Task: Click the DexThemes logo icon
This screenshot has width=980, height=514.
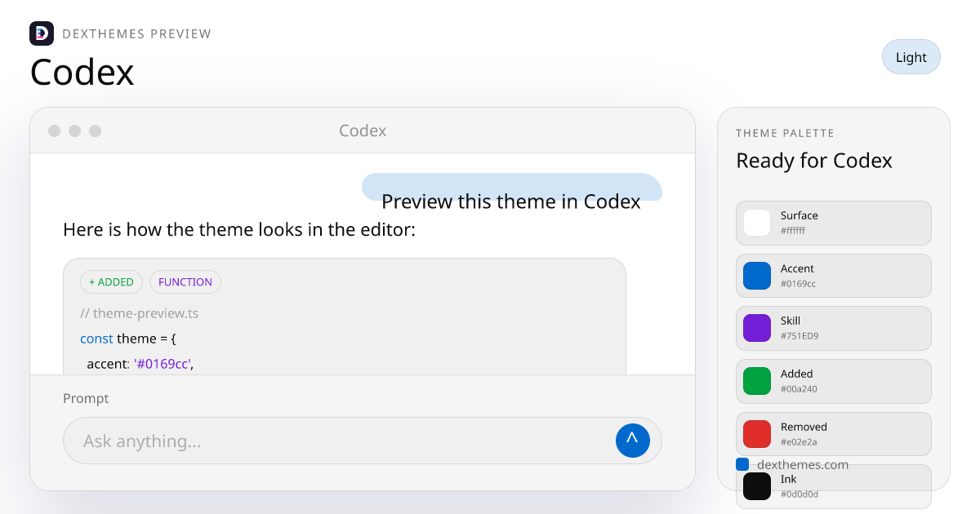Action: coord(42,33)
